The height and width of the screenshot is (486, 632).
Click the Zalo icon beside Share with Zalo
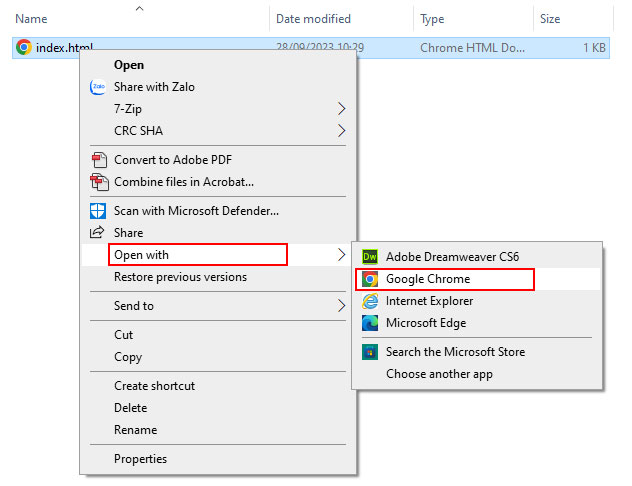pos(98,87)
